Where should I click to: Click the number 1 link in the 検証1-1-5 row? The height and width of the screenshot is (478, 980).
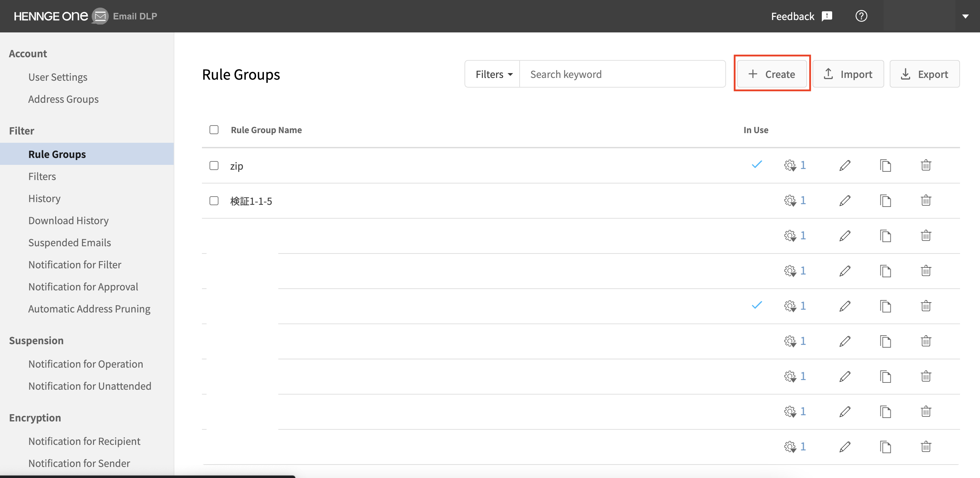pos(803,200)
